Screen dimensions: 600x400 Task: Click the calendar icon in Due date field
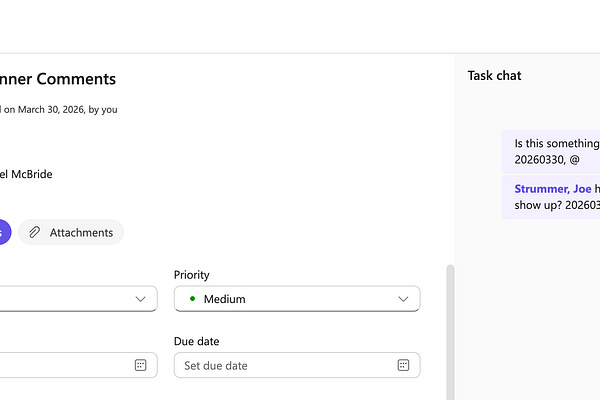[x=403, y=365]
